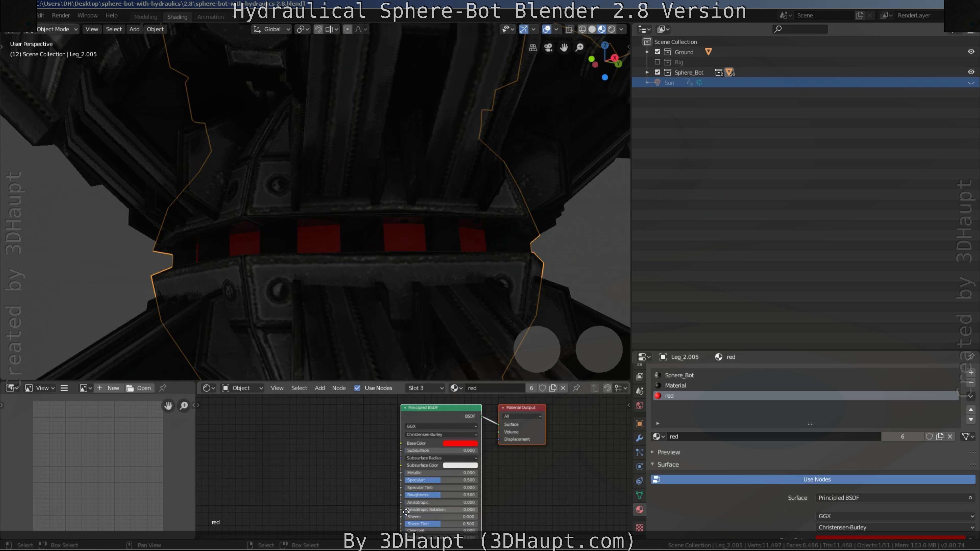
Task: Toggle perspective/orthographic grid icon in viewport
Action: [x=533, y=47]
